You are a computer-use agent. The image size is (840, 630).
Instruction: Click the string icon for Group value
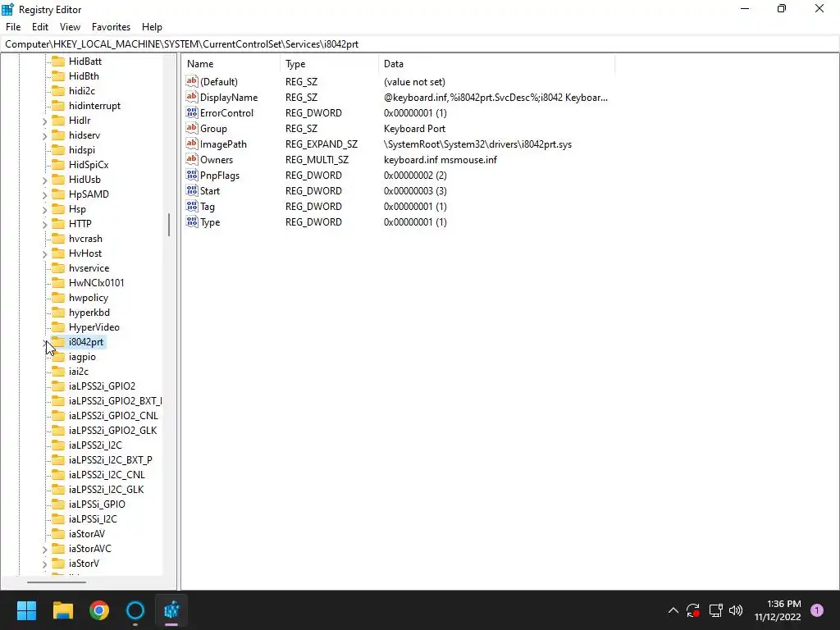pyautogui.click(x=192, y=128)
